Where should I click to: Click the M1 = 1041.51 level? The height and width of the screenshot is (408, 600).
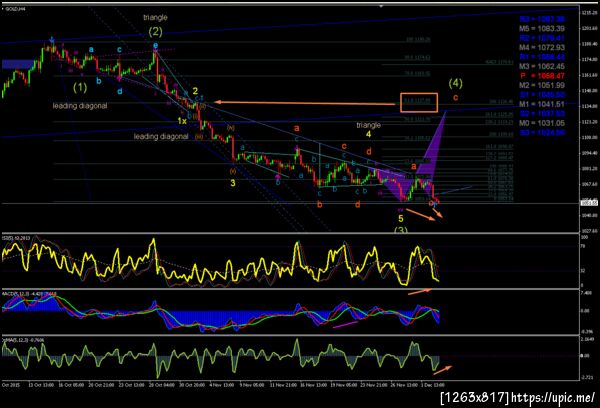(x=542, y=104)
